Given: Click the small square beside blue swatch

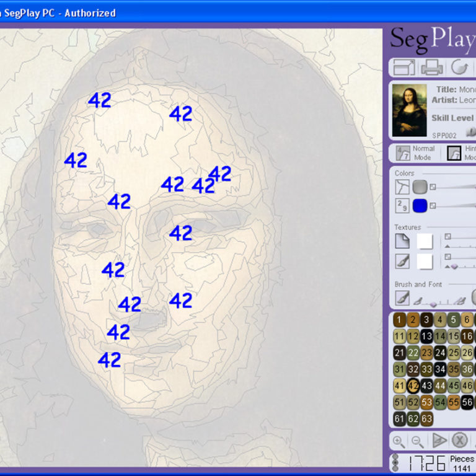Looking at the screenshot, I should point(433,206).
